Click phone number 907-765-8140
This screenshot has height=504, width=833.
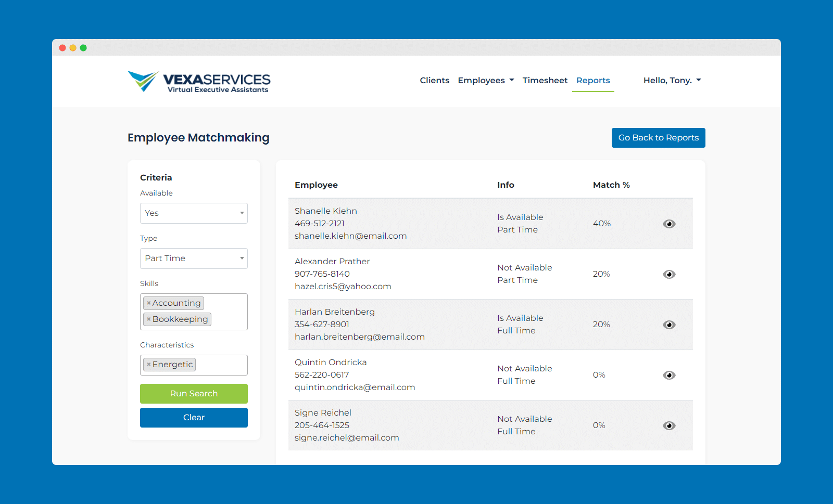coord(322,274)
